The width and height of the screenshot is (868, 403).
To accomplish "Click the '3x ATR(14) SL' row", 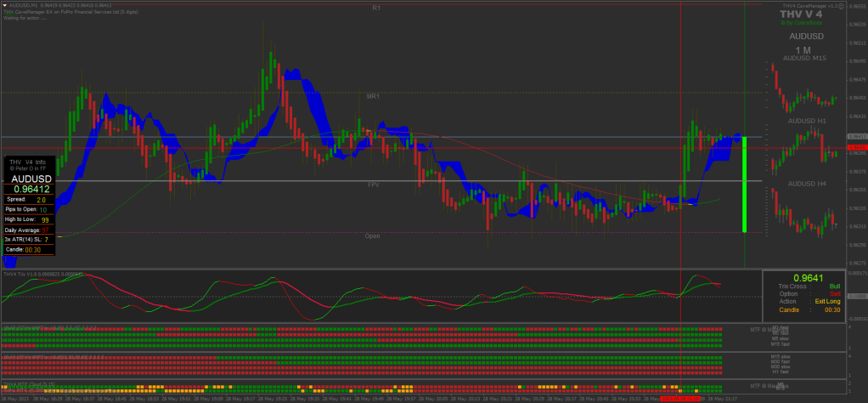I will click(29, 240).
